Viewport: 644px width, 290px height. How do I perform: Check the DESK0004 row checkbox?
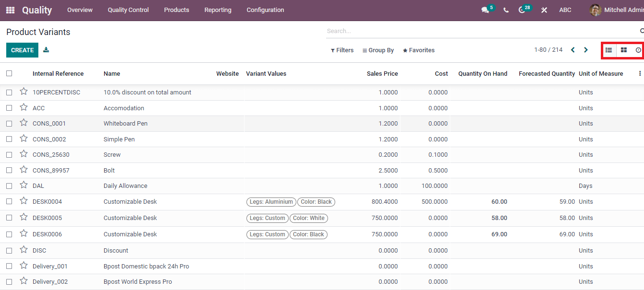pyautogui.click(x=9, y=202)
